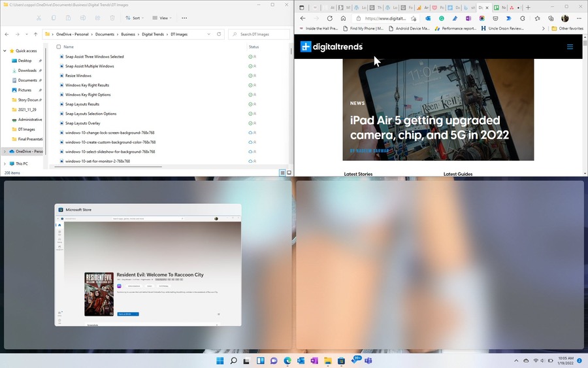Click the Search DT Images field
588x368 pixels.
coord(259,34)
